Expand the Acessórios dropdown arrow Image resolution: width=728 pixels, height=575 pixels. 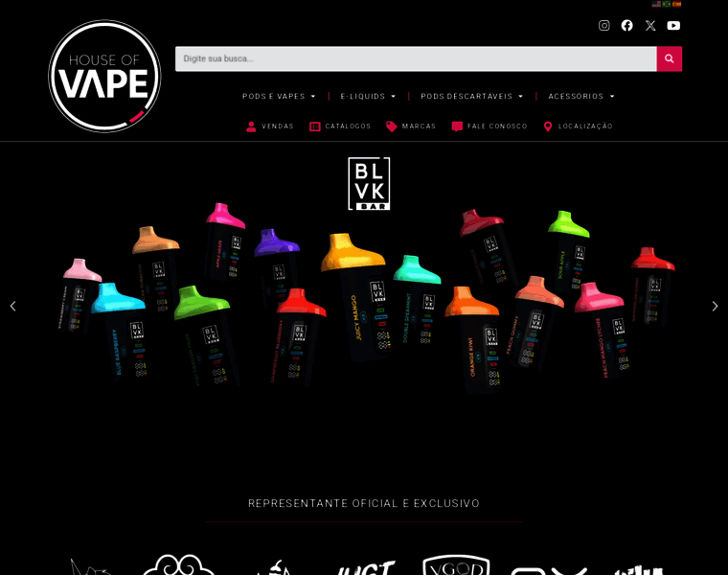pos(612,96)
